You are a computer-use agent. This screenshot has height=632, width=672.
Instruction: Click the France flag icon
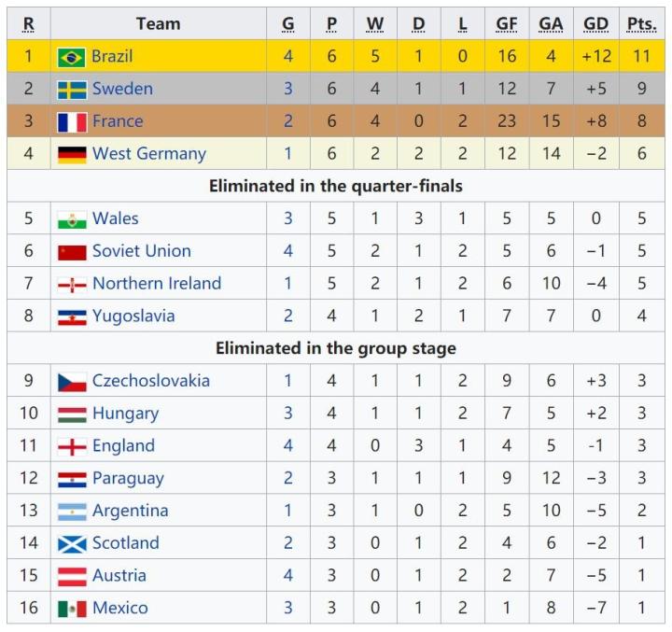tap(71, 122)
